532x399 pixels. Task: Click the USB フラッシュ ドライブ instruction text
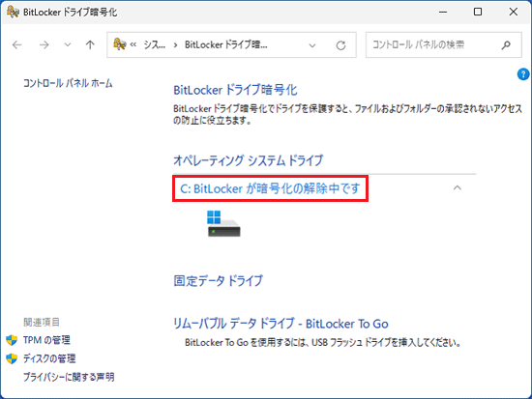pyautogui.click(x=323, y=342)
